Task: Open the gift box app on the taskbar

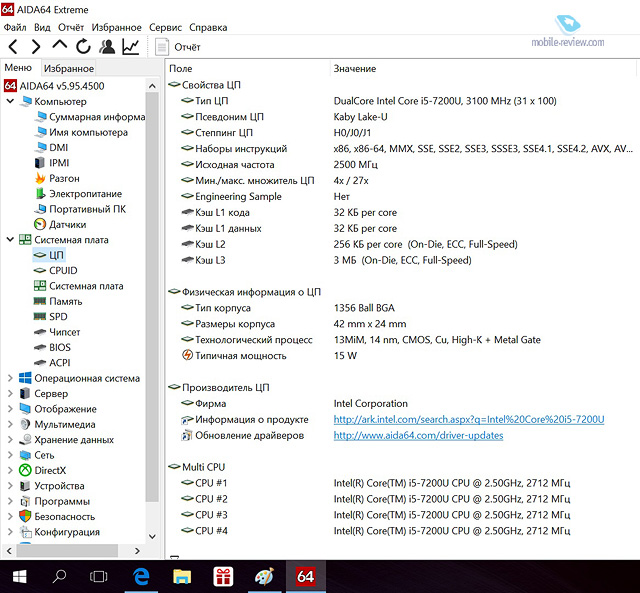Action: point(223,576)
